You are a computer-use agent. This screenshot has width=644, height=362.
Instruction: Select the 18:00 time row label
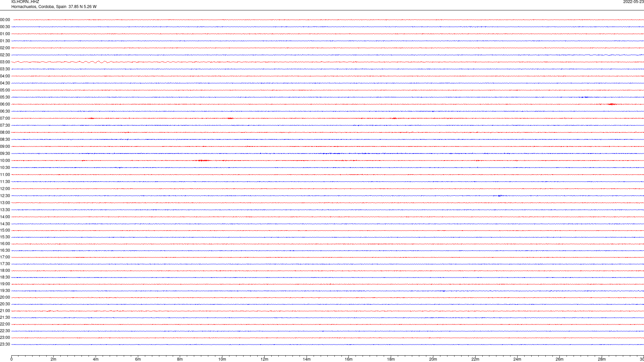(x=5, y=270)
